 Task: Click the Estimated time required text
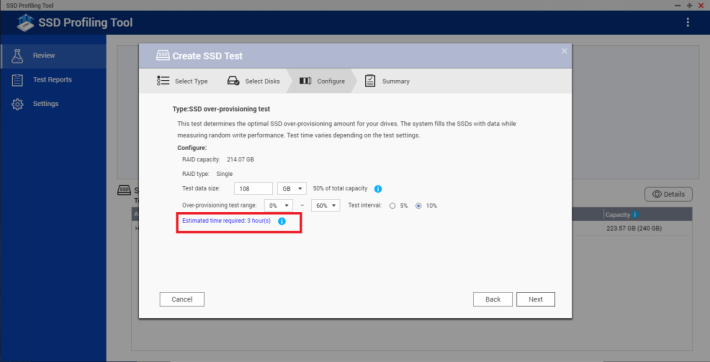(x=226, y=221)
